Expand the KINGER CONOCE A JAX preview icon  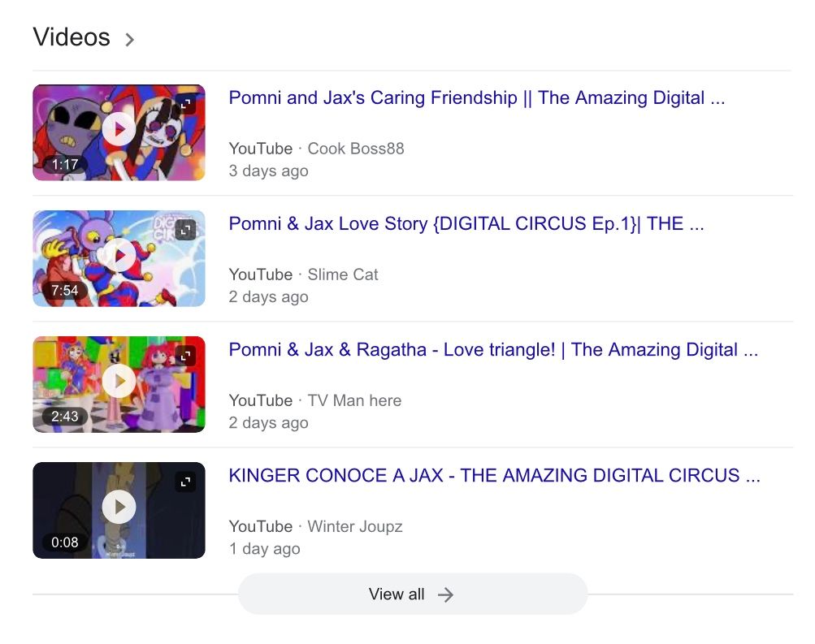click(185, 482)
